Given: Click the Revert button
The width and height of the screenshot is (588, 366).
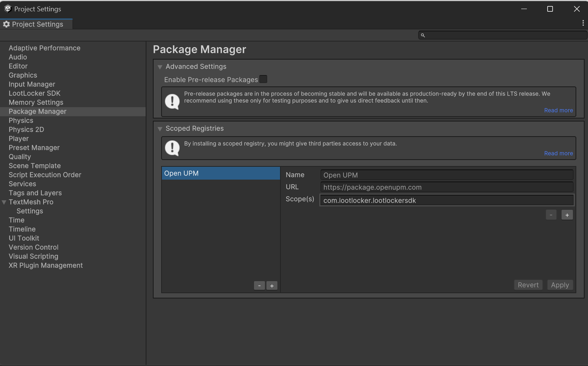Looking at the screenshot, I should [x=528, y=285].
